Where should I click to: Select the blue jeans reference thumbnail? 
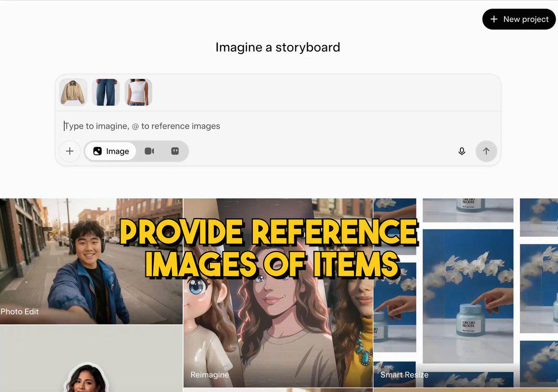click(106, 92)
